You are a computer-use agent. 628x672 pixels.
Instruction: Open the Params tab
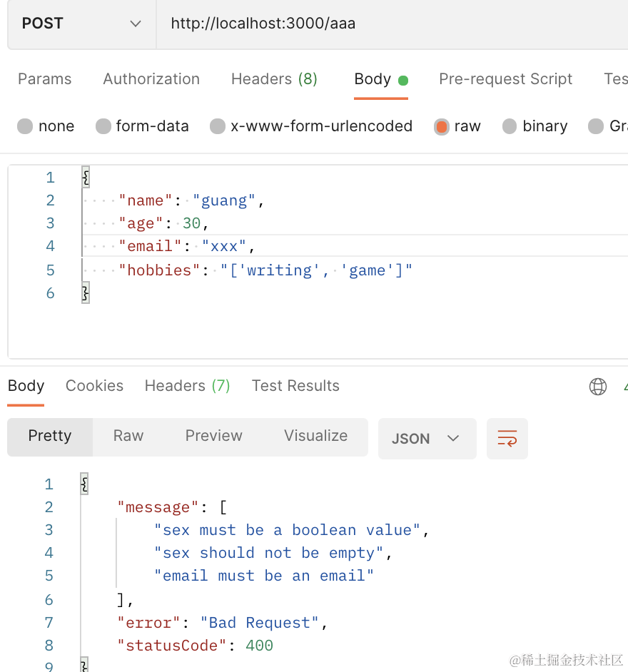point(44,79)
